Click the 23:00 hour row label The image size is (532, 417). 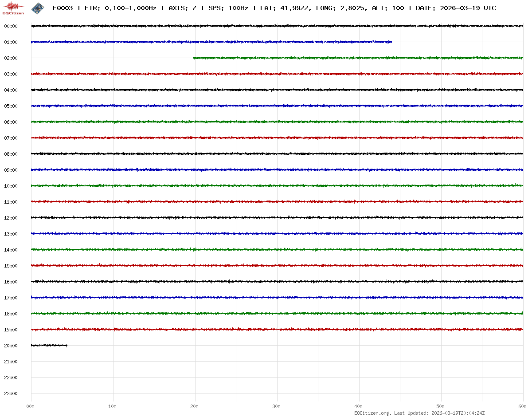[11, 394]
